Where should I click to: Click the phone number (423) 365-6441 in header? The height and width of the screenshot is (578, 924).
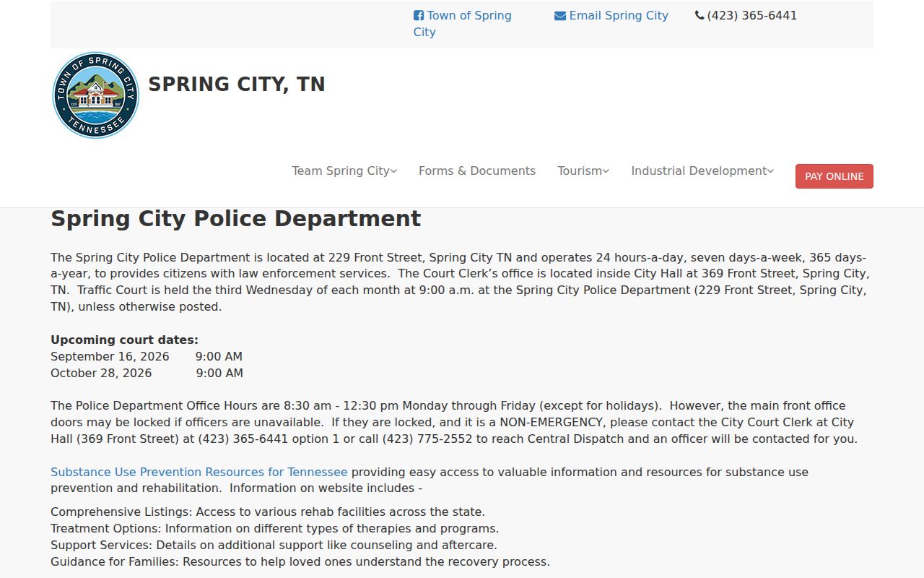(x=752, y=16)
